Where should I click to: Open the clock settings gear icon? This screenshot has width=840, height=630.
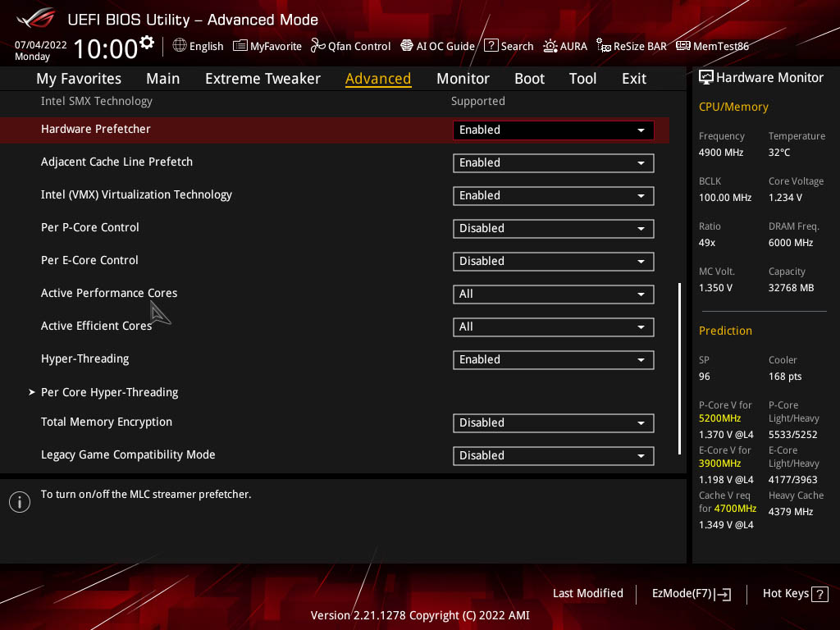point(147,43)
